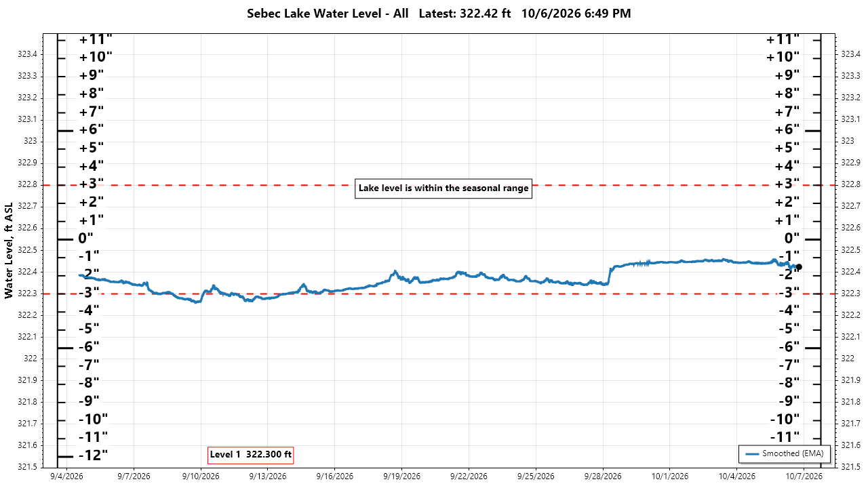Click the -12" mark on the left gauge

pos(94,455)
